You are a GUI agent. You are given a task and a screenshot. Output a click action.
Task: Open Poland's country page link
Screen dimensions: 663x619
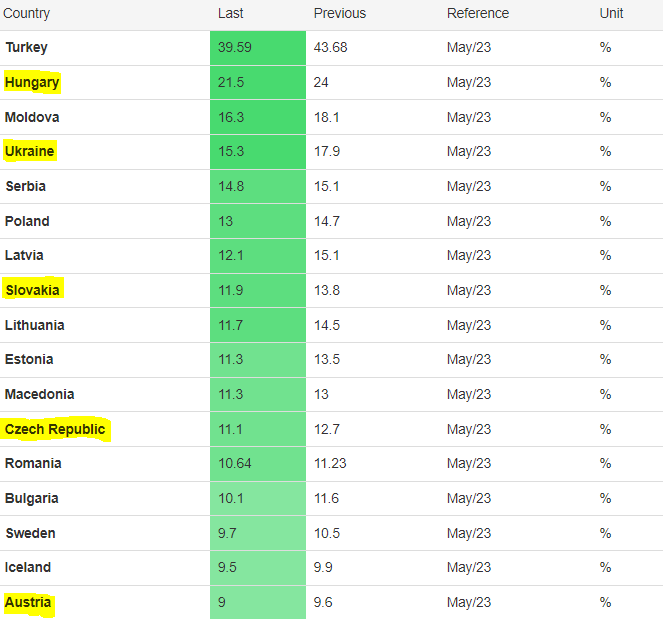27,221
